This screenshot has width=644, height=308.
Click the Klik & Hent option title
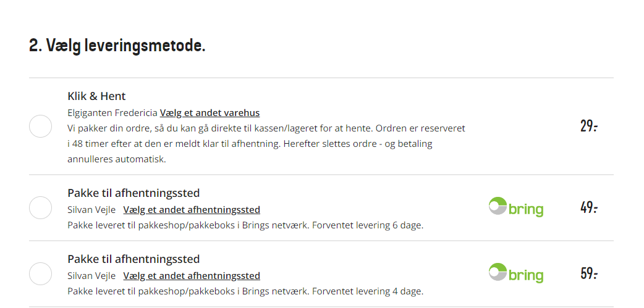[96, 96]
